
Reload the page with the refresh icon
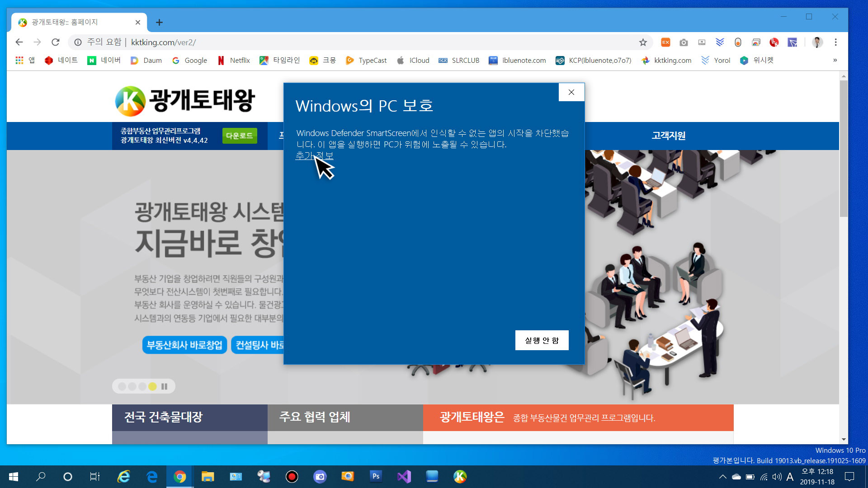pyautogui.click(x=56, y=42)
